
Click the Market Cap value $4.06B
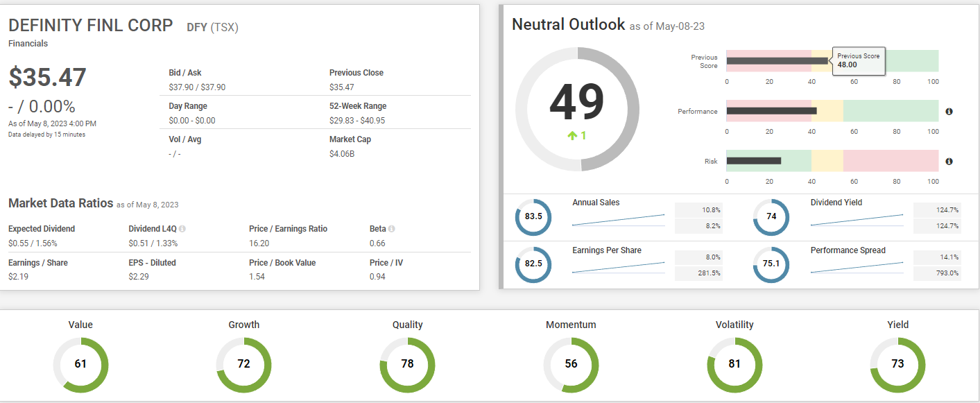(342, 154)
